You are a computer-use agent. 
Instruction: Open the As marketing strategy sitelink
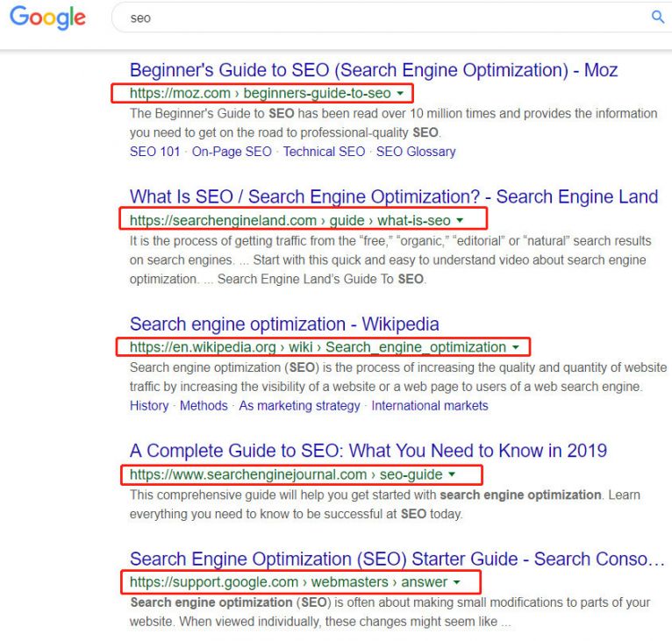point(299,406)
